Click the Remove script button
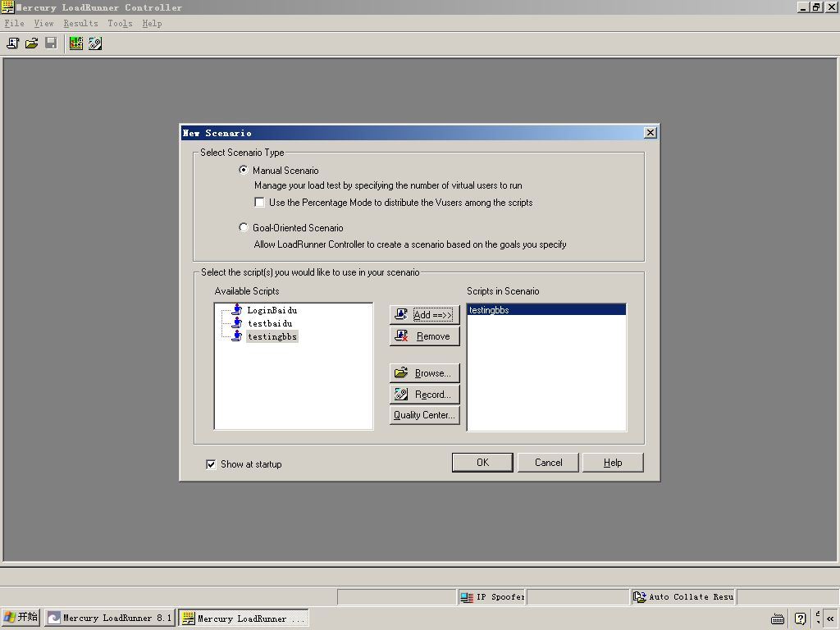840x630 pixels. click(x=425, y=336)
